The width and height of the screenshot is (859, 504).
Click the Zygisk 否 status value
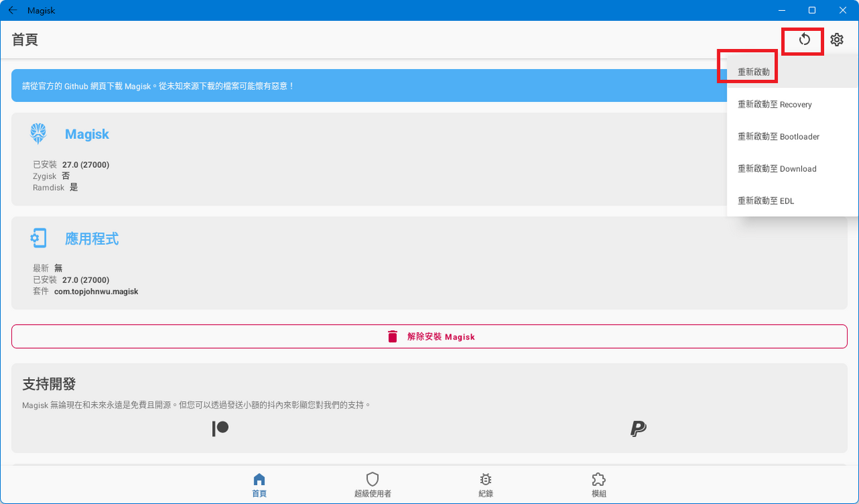(x=66, y=176)
